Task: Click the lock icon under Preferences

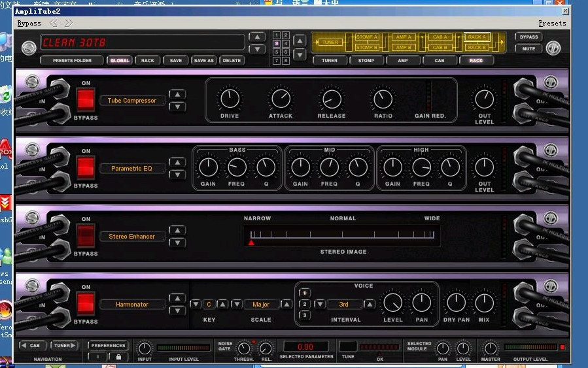Action: tap(118, 357)
